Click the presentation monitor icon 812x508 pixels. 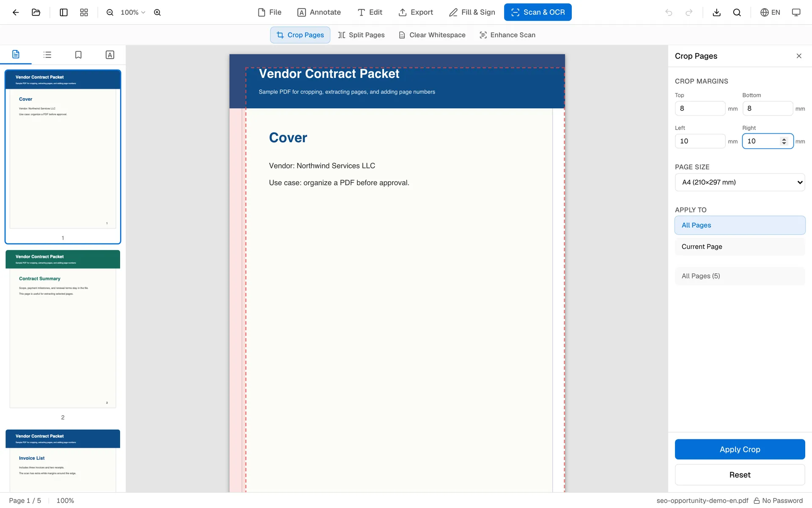point(796,12)
